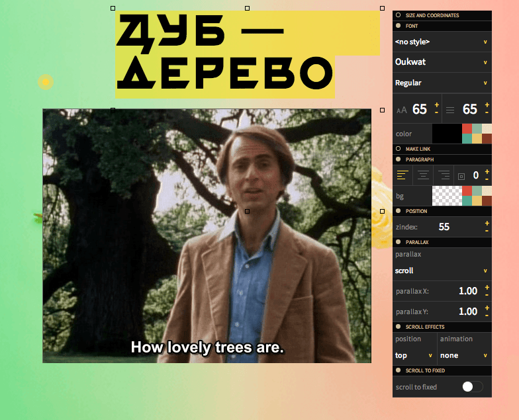The height and width of the screenshot is (420, 519).
Task: Decrease paragraph padding with minus
Action: [487, 179]
